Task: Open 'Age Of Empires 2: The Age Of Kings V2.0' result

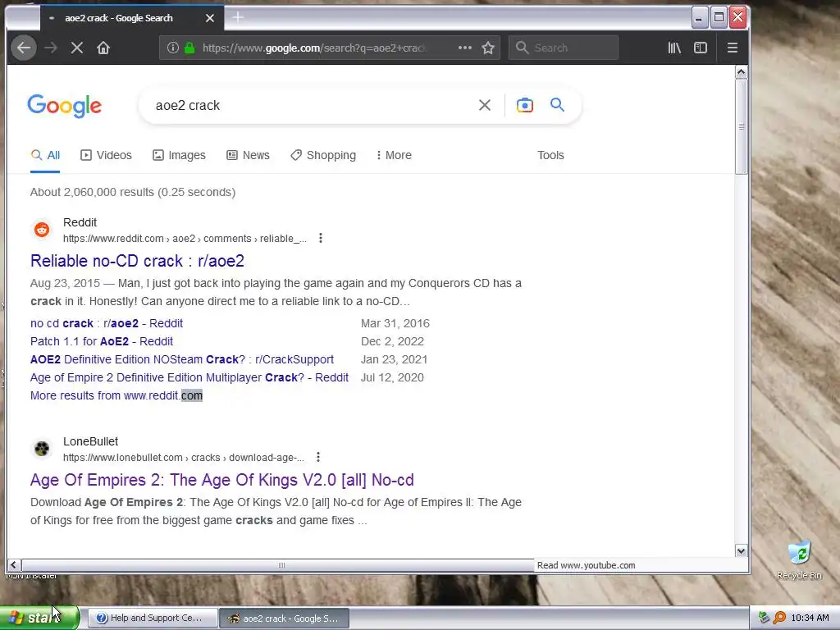Action: [x=221, y=480]
